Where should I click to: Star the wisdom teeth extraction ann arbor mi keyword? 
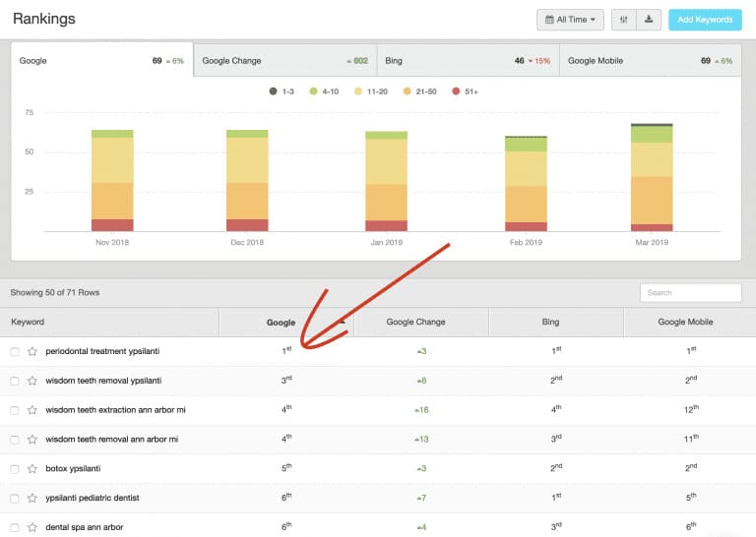(32, 410)
